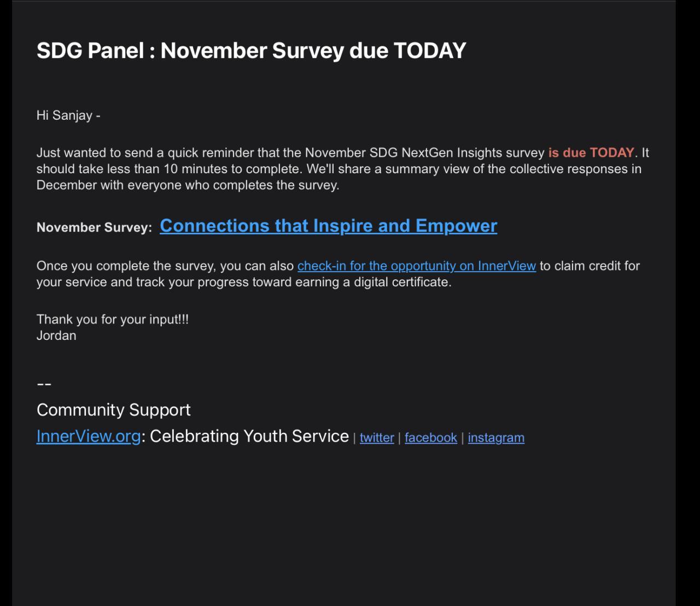Open the instagram link in the footer

[496, 438]
